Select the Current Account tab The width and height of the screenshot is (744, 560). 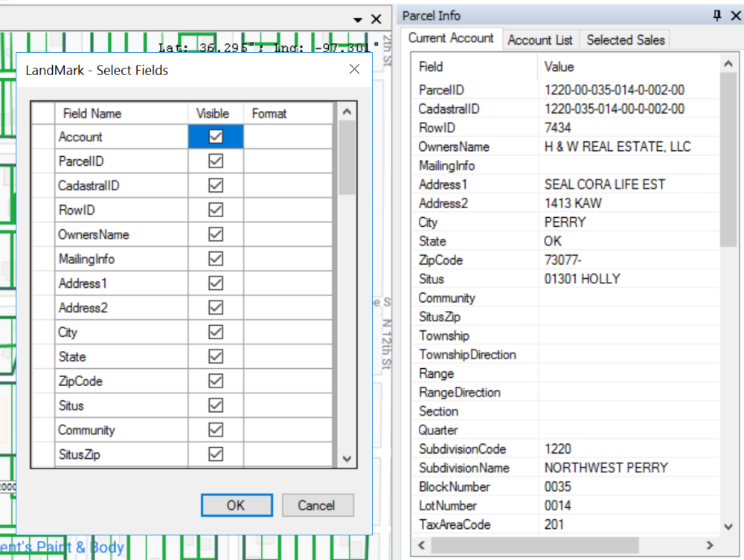click(x=452, y=39)
